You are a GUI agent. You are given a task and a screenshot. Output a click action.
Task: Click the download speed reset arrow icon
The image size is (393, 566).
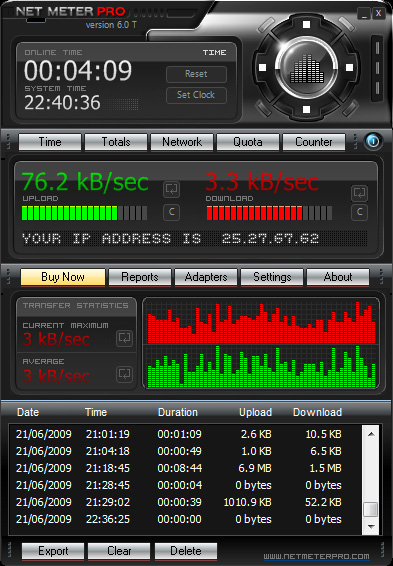359,193
